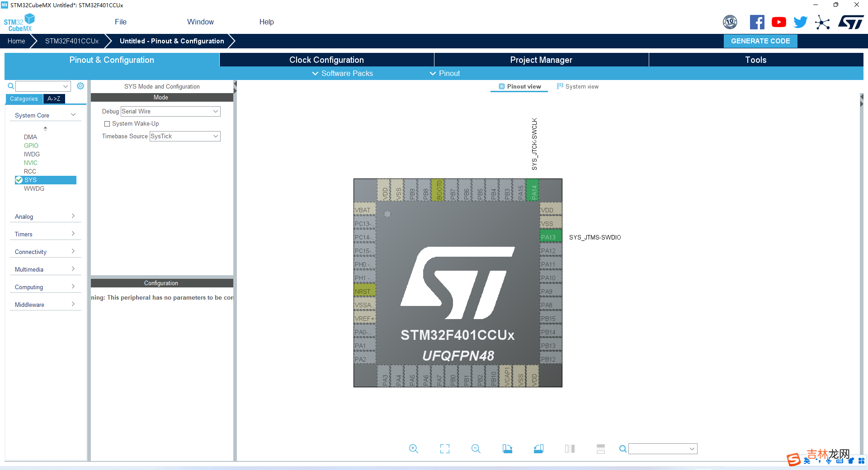Rotate chip view clockwise icon

507,449
